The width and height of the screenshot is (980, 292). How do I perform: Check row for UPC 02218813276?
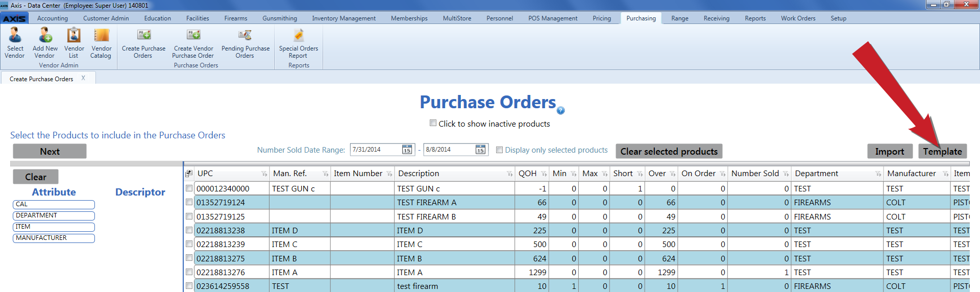click(189, 272)
